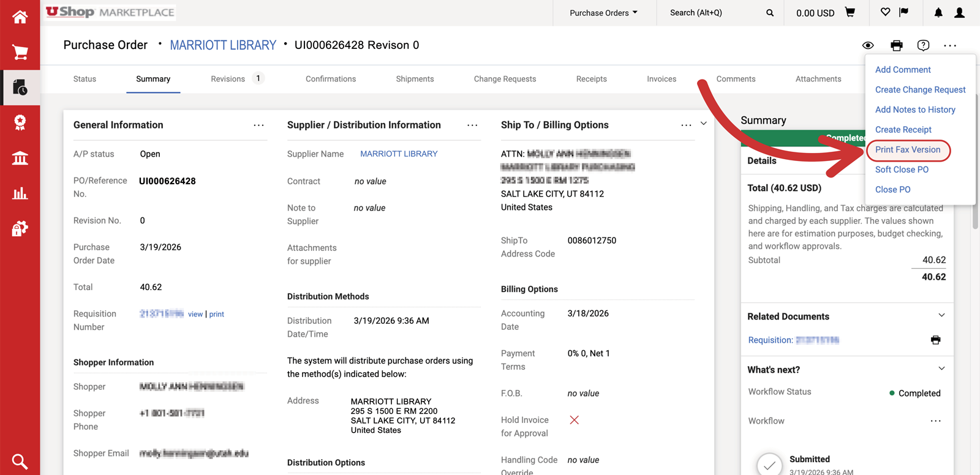Open the Reporting bar chart icon

[x=20, y=193]
